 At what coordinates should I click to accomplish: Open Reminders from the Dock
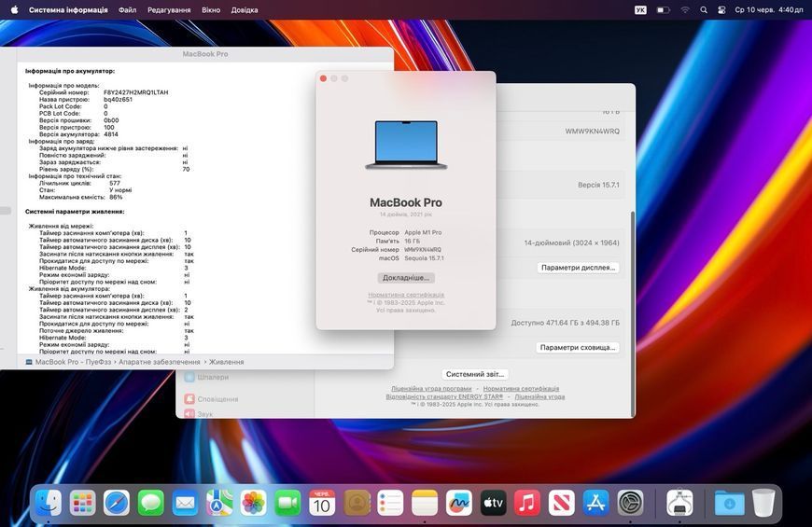pos(390,503)
